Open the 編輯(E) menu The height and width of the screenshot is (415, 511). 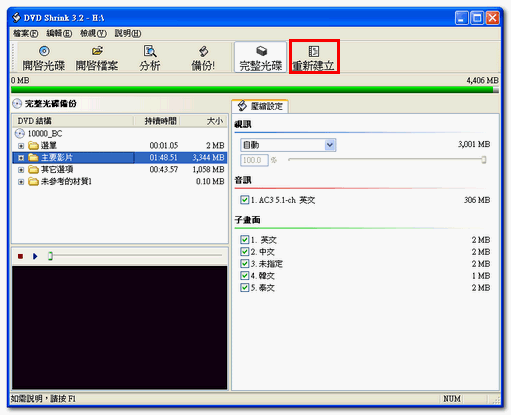point(59,33)
